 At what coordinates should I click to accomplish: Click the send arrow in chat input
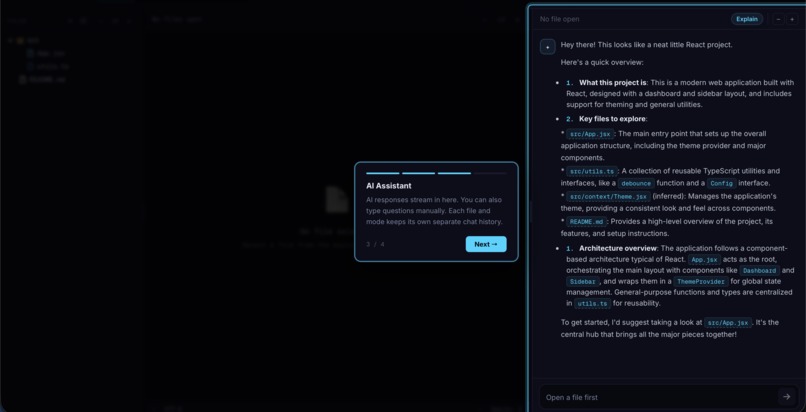(x=786, y=397)
